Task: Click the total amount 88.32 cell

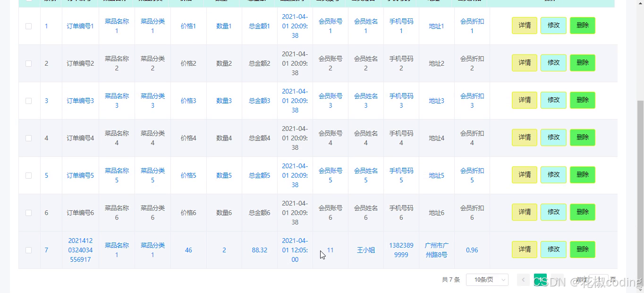Action: pyautogui.click(x=260, y=250)
